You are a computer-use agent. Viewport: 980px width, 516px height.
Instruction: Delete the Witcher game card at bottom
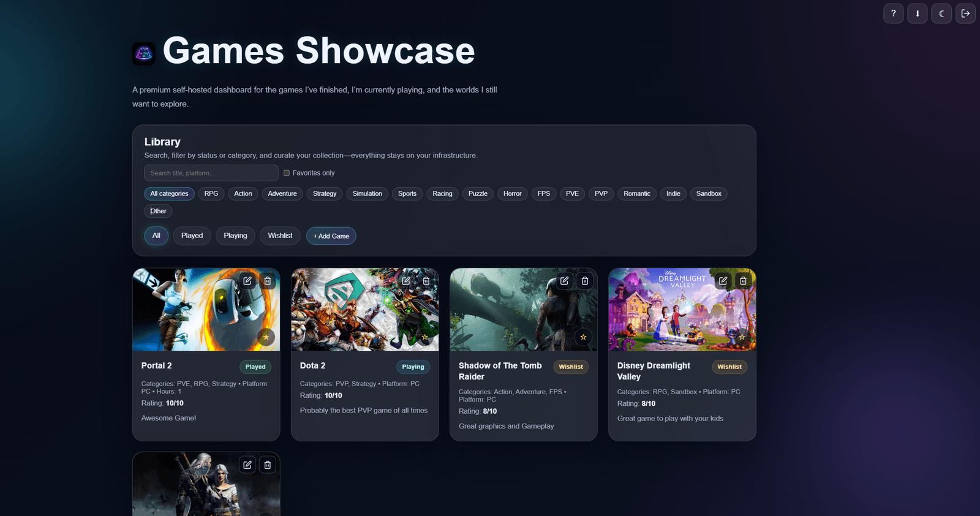point(268,465)
